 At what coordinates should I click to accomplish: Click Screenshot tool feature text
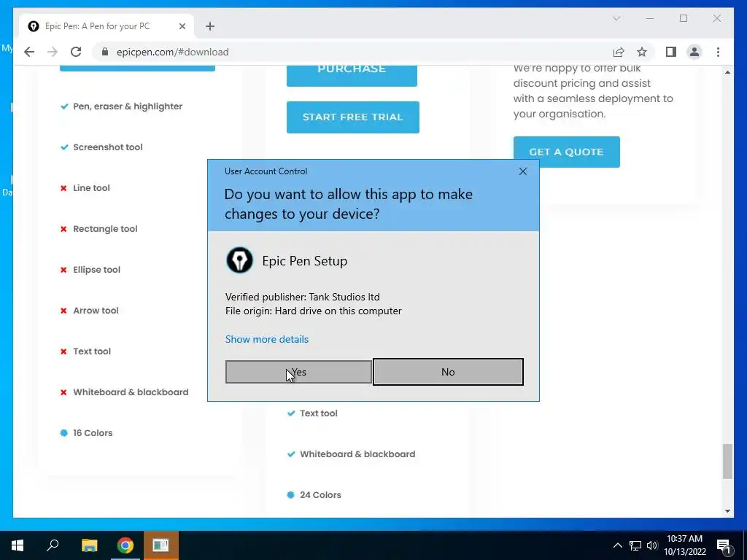coord(108,147)
